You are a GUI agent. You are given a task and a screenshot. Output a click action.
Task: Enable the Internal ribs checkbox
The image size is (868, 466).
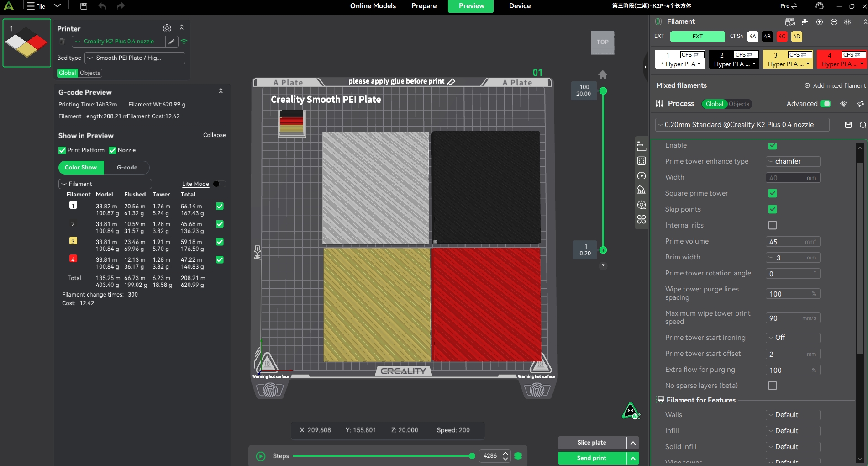coord(773,225)
